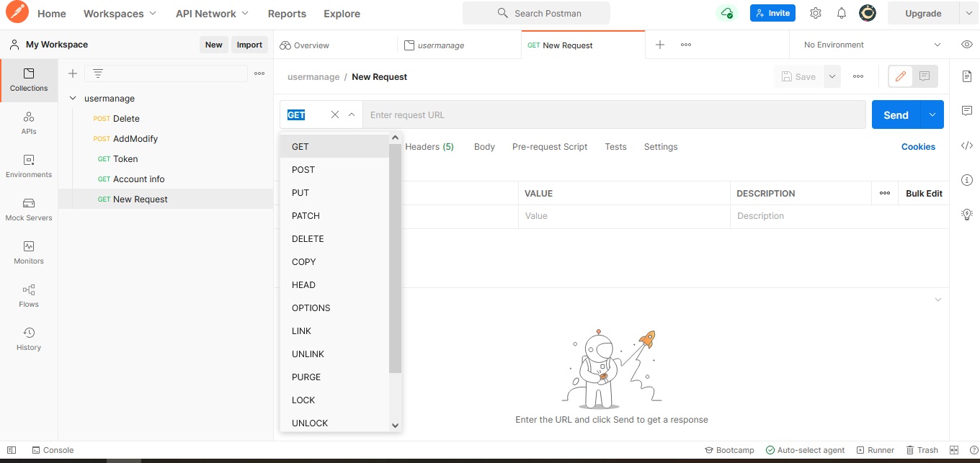980x463 pixels.
Task: Open the request three-dot options next to Save
Action: tap(858, 76)
